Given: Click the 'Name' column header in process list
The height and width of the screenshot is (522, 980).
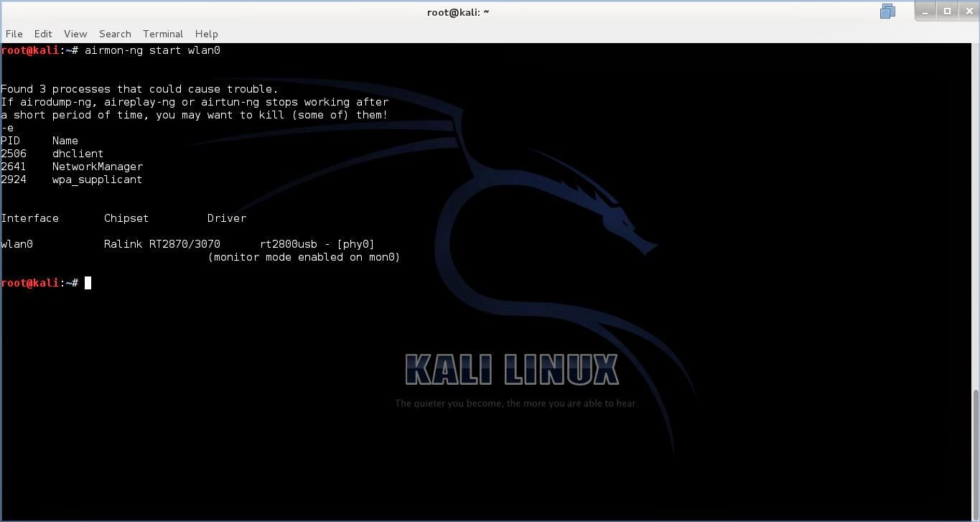Looking at the screenshot, I should pos(65,141).
